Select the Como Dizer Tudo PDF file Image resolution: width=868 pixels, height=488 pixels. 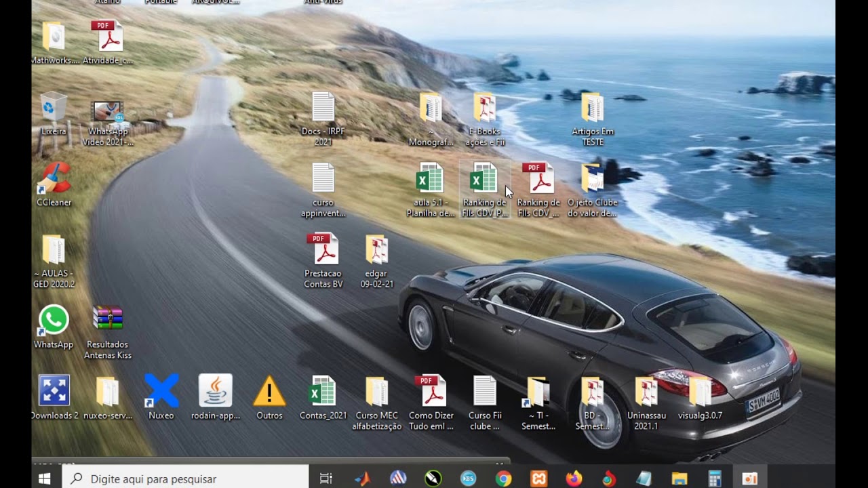coord(431,391)
